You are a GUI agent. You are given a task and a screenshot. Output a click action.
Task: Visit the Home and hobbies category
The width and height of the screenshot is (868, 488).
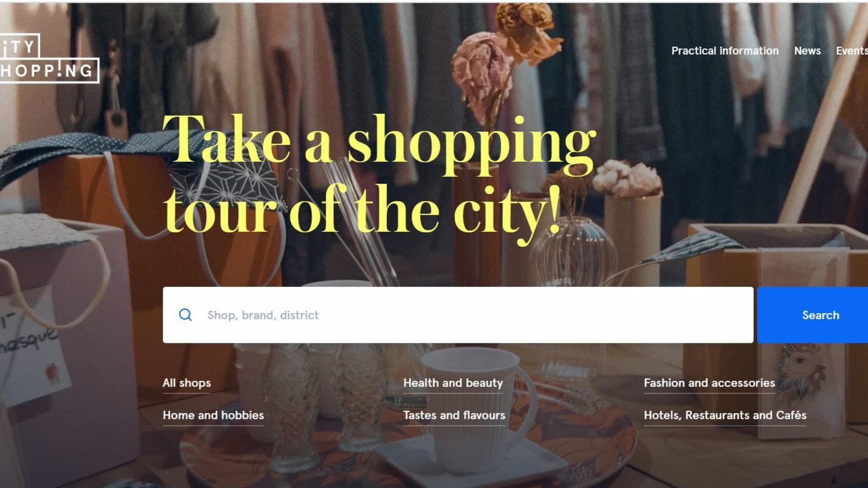[213, 415]
